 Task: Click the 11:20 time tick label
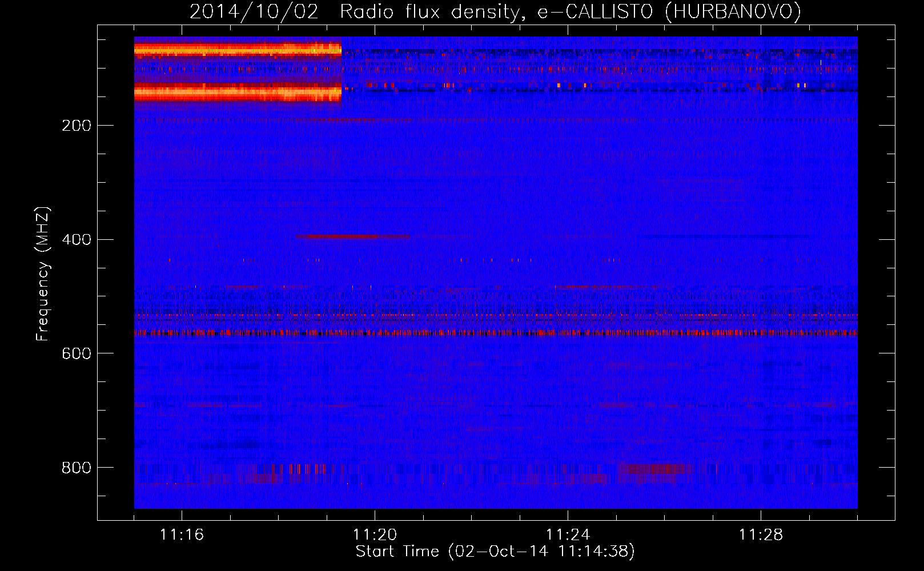(375, 535)
